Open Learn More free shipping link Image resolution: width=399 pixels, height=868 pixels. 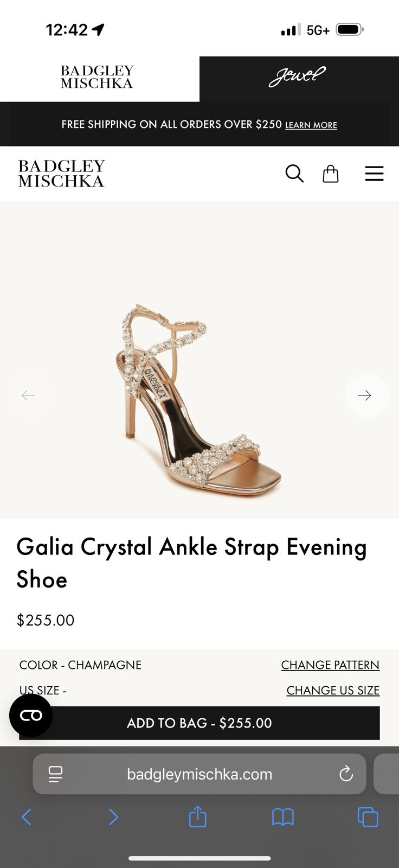311,125
